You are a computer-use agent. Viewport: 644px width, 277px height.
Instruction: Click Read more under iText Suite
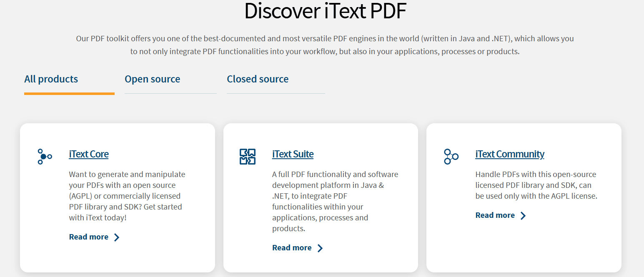292,247
